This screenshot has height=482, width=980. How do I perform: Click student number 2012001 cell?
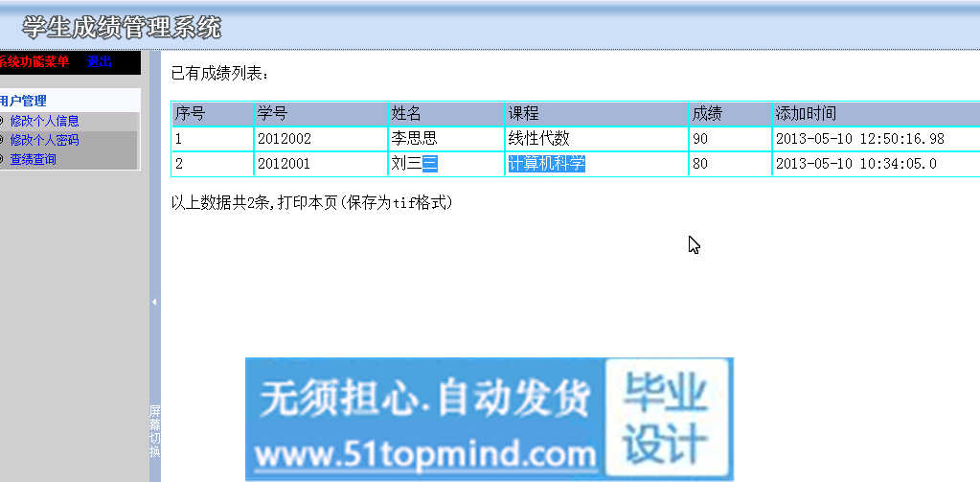tap(284, 164)
